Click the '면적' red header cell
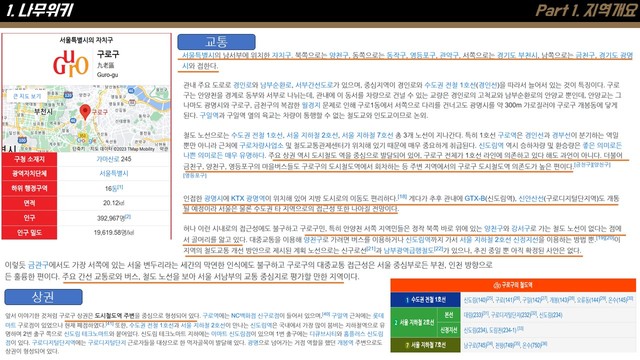The image size is (640, 360). pos(29,203)
